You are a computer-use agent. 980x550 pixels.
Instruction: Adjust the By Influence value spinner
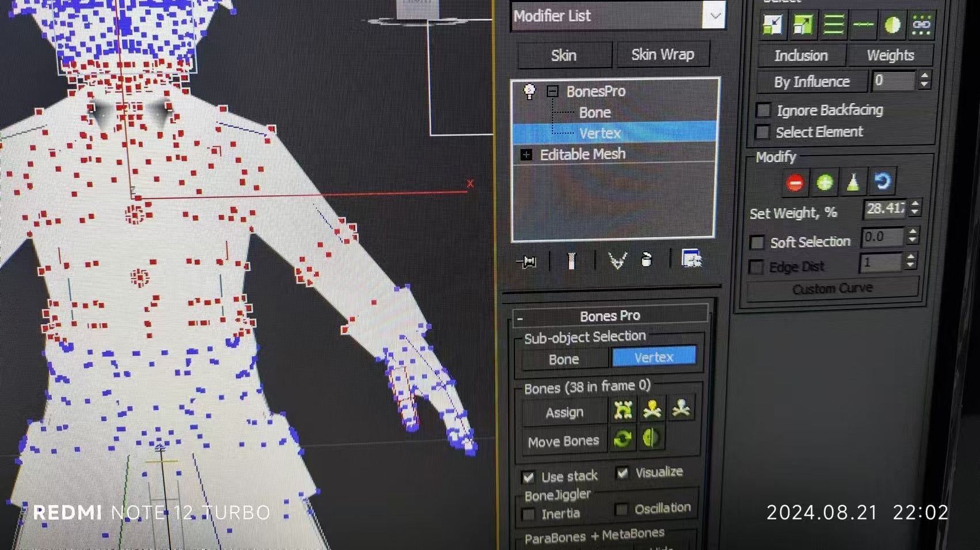(924, 79)
